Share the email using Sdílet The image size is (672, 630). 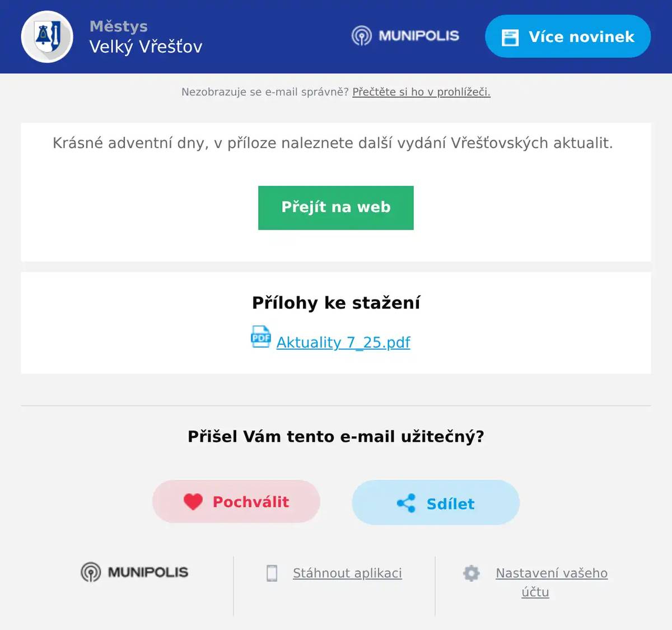(x=436, y=503)
